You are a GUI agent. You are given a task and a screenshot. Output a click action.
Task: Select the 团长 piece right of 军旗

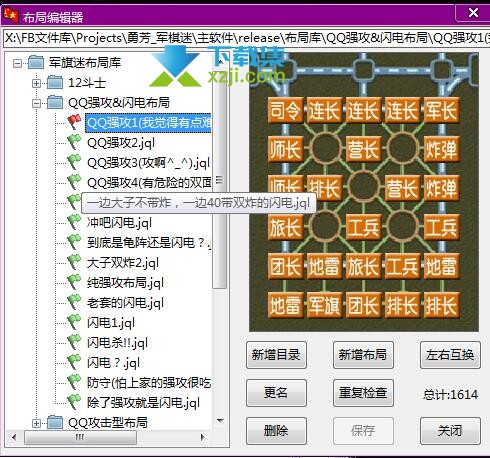tap(363, 305)
